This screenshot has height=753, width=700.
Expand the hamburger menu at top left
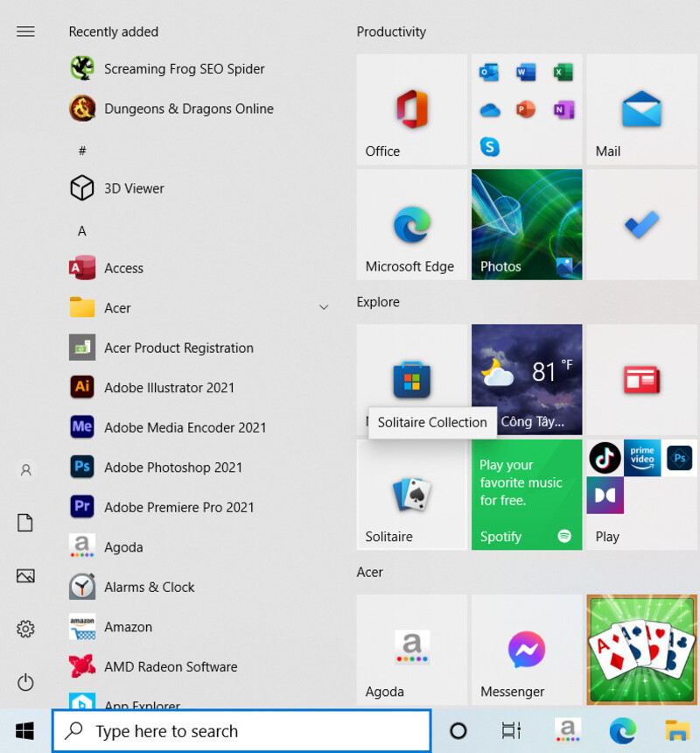(x=25, y=32)
